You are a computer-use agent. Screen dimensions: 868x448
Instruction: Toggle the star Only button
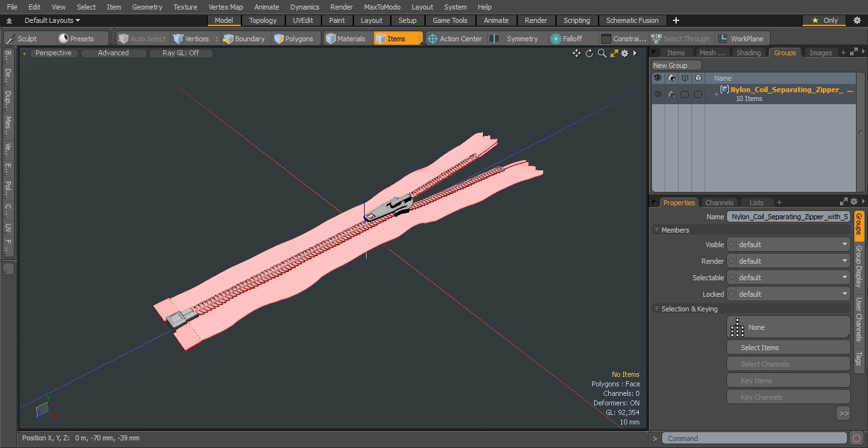click(x=824, y=20)
